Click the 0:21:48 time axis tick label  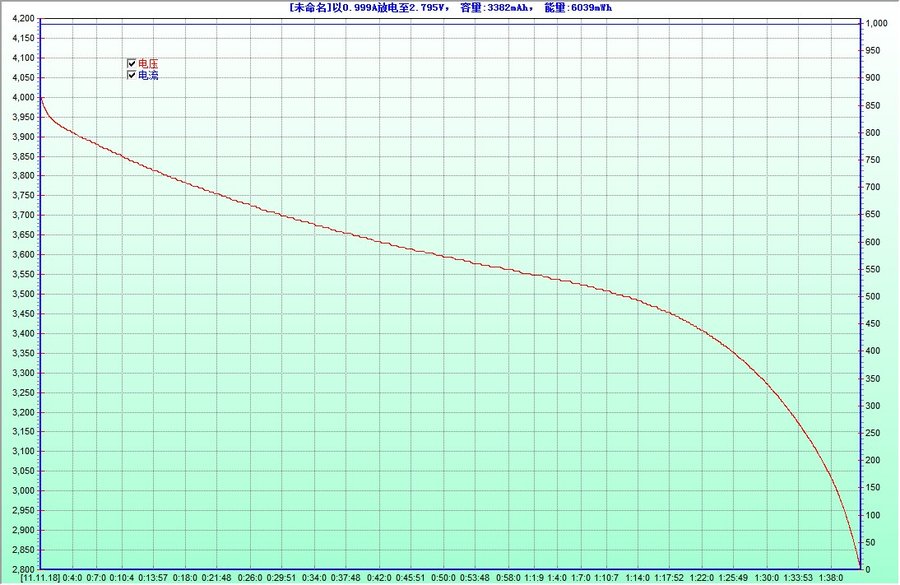(x=217, y=578)
